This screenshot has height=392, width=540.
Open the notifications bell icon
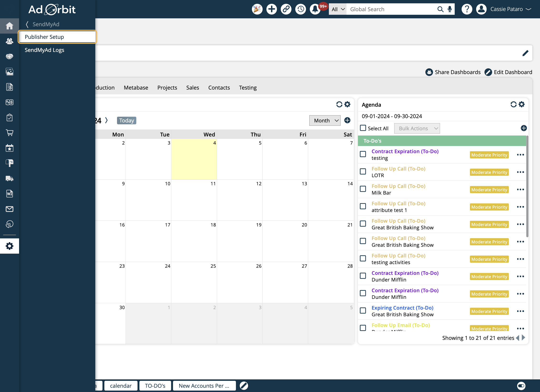[315, 9]
